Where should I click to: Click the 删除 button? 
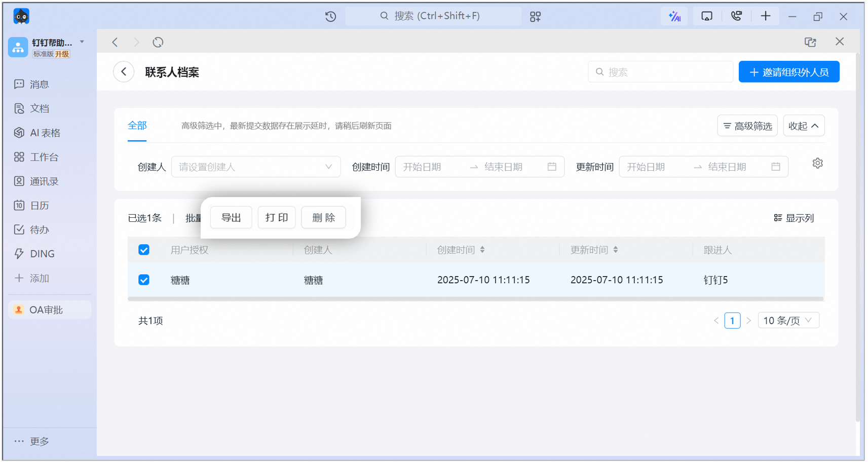(324, 218)
